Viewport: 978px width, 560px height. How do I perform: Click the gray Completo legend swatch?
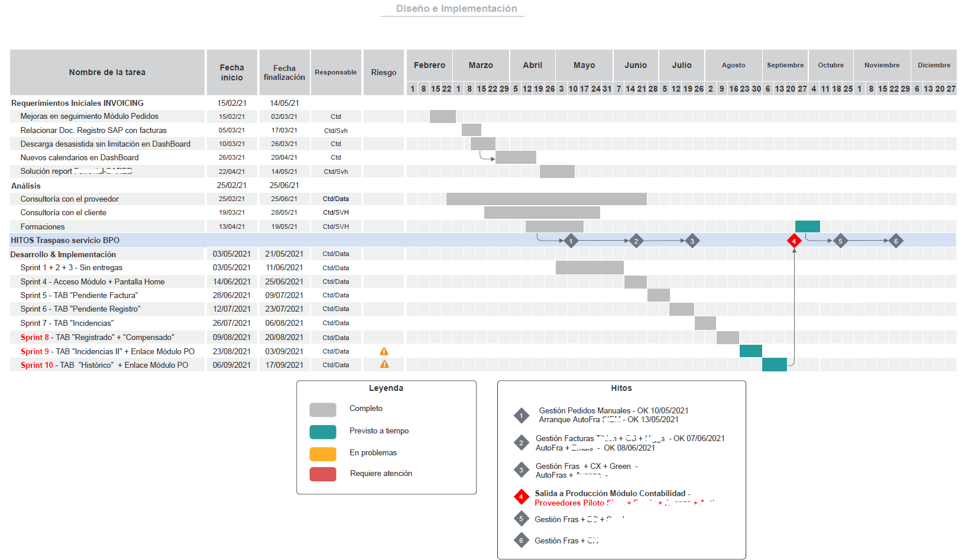323,409
